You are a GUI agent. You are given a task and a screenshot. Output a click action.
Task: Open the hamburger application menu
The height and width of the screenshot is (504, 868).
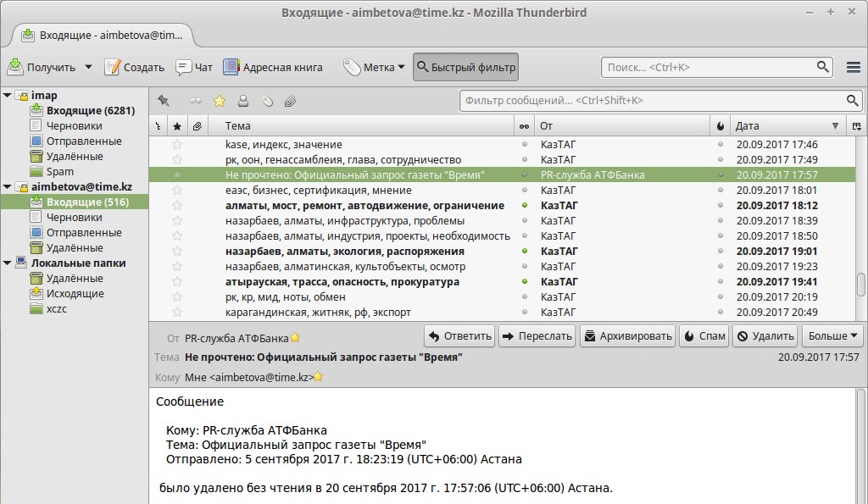[854, 67]
